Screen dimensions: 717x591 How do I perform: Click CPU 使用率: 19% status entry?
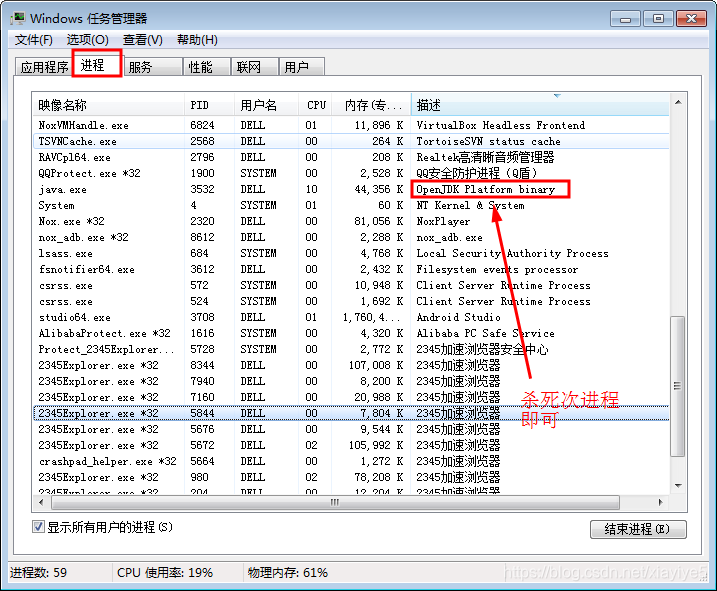point(165,573)
